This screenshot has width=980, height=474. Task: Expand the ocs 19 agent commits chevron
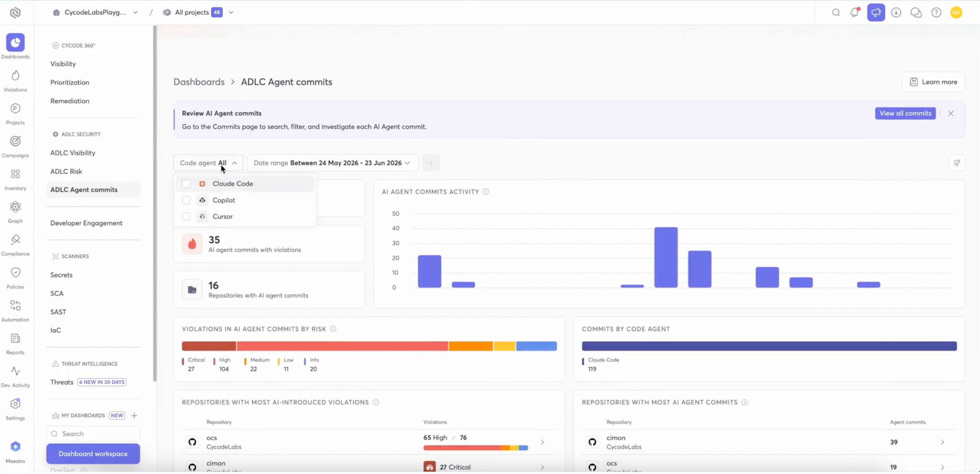(x=942, y=467)
